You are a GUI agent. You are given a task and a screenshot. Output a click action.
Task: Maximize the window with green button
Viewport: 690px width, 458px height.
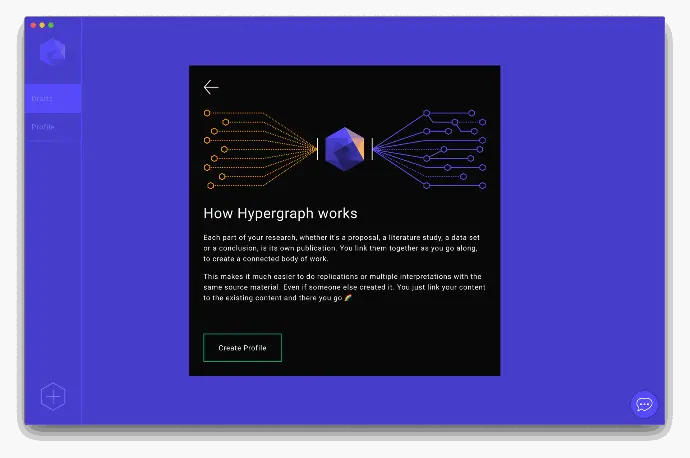(x=51, y=25)
